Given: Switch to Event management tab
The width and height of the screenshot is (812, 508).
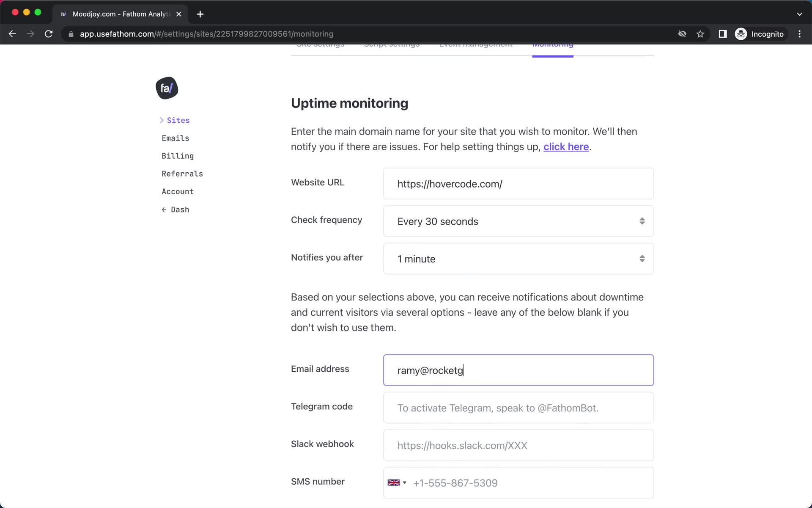Looking at the screenshot, I should (477, 44).
